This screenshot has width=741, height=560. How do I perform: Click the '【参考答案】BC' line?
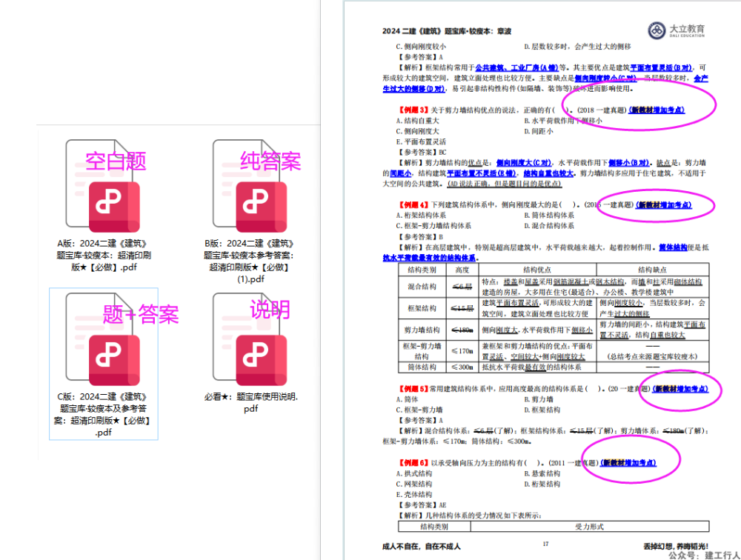click(x=422, y=152)
